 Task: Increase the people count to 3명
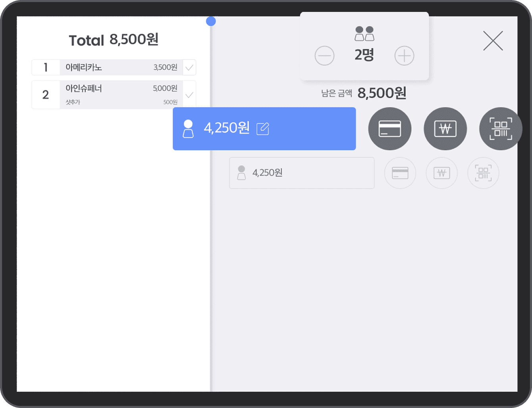point(405,56)
